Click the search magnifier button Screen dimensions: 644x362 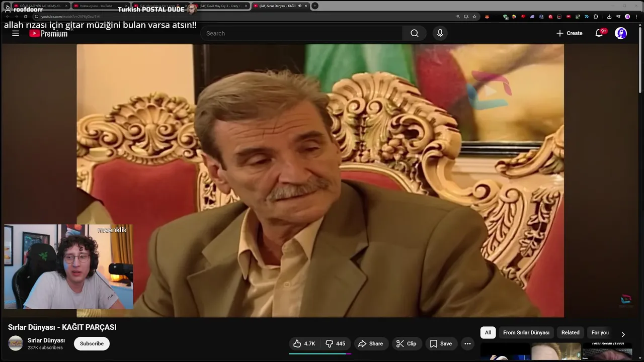pyautogui.click(x=414, y=33)
